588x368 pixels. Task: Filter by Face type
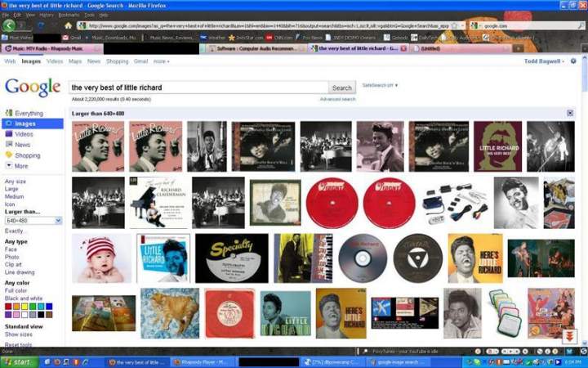pos(11,249)
